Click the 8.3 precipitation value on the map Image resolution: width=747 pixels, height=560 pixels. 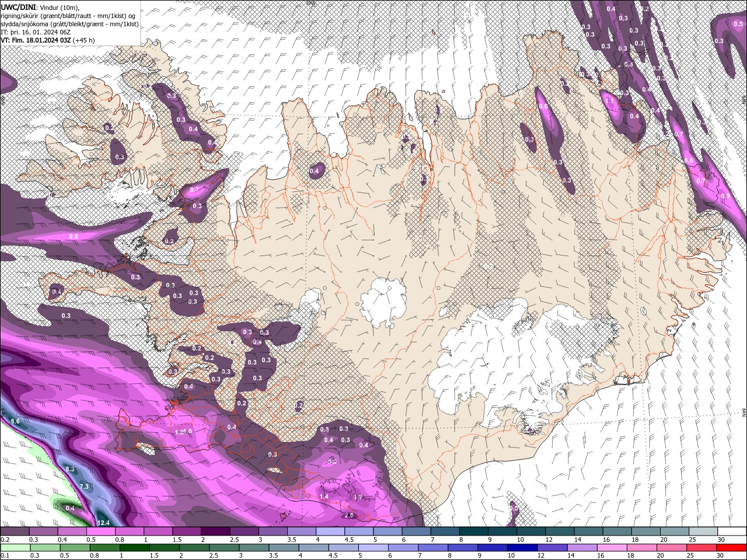click(x=70, y=469)
